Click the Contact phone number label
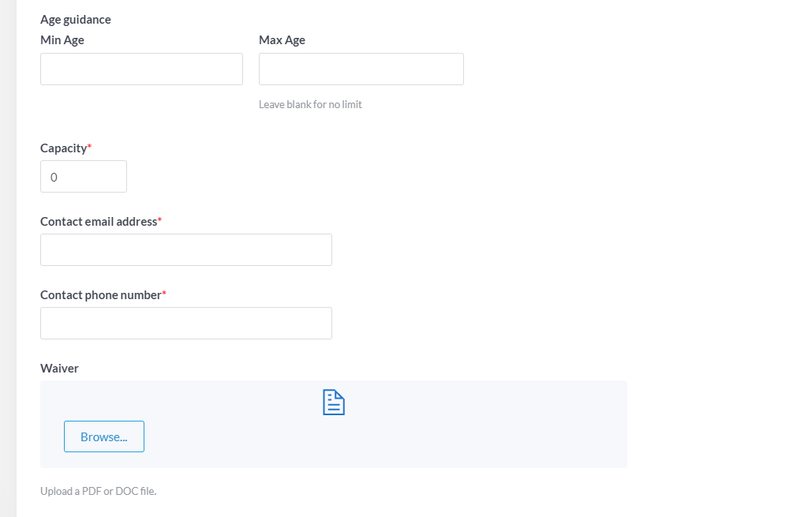 [101, 295]
